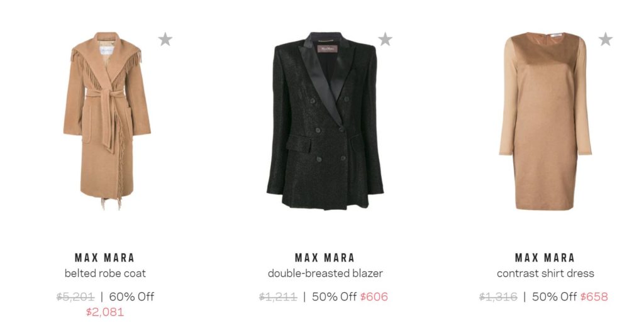Open the 'belted robe coat' product title
The width and height of the screenshot is (644, 335).
[x=105, y=273]
